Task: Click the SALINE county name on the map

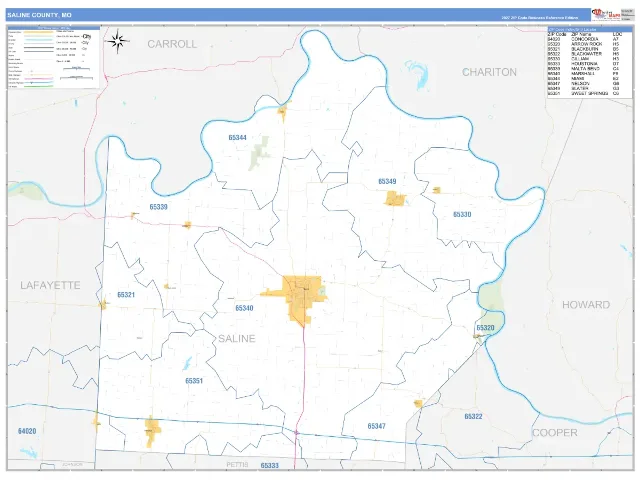Action: point(237,338)
